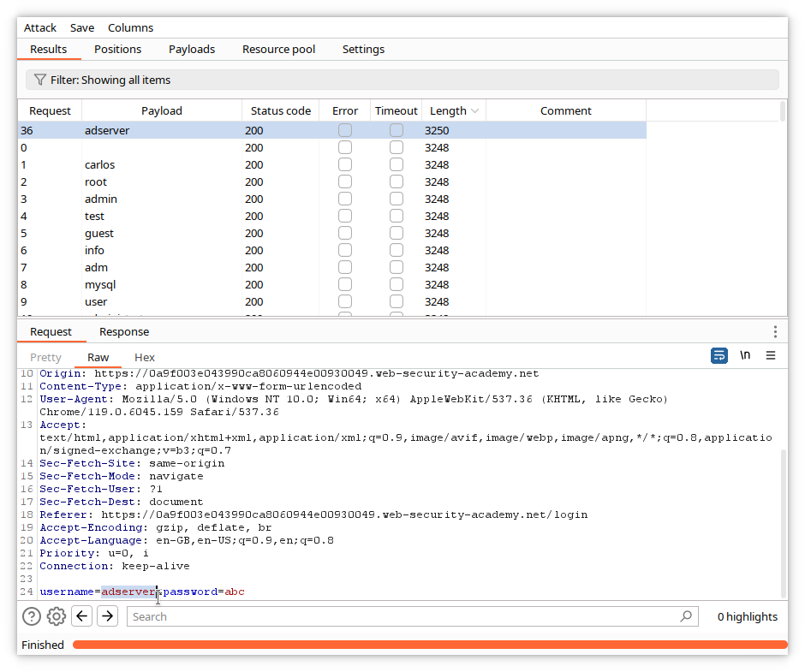Viewport: 805px width, 672px height.
Task: Toggle Timeout checkbox for carlos row
Action: (397, 165)
